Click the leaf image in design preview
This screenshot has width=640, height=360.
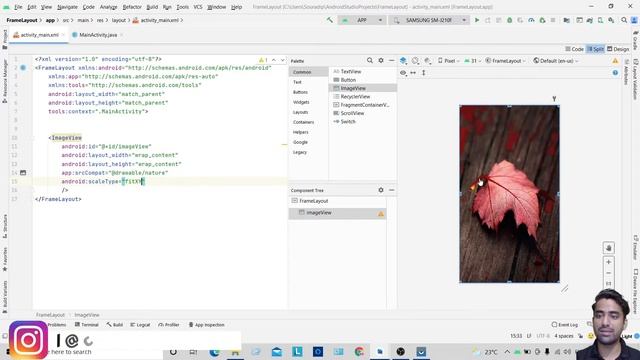click(x=509, y=194)
